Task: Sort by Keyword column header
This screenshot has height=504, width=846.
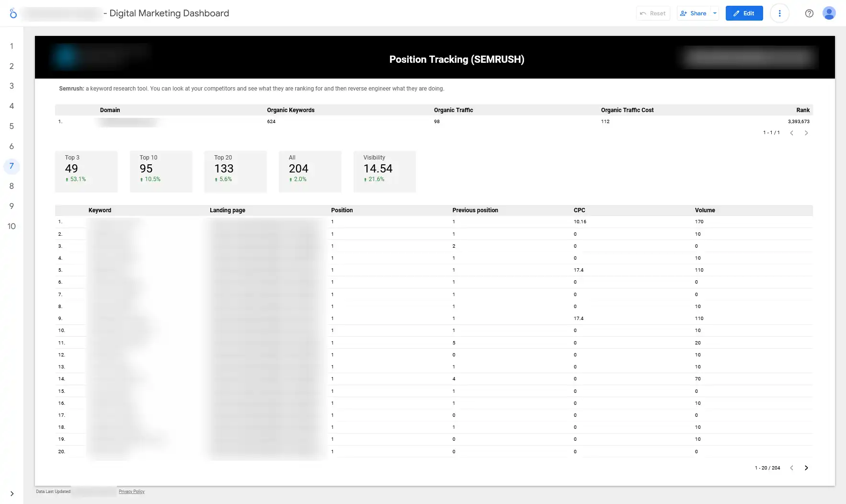Action: pos(100,210)
